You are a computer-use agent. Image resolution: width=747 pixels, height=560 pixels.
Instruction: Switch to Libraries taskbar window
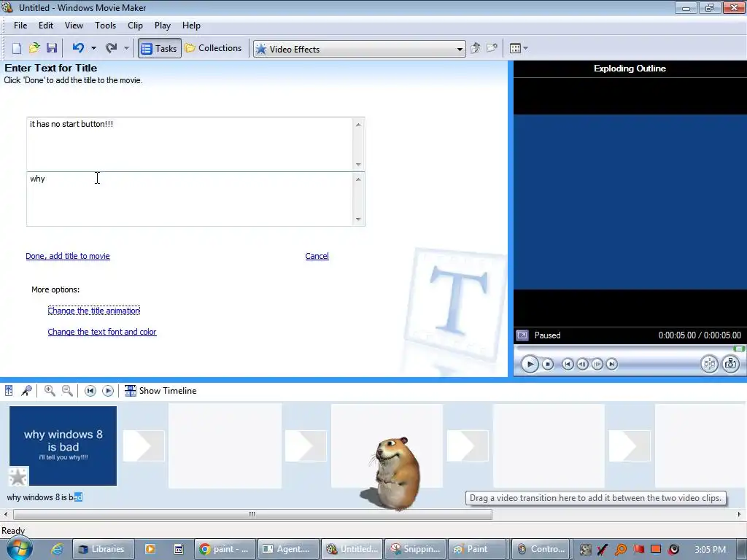(102, 549)
